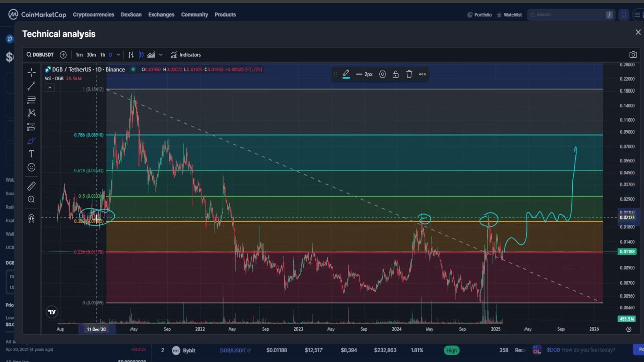Expand the timeframe interval dropdown
The image size is (644, 362).
point(118,55)
